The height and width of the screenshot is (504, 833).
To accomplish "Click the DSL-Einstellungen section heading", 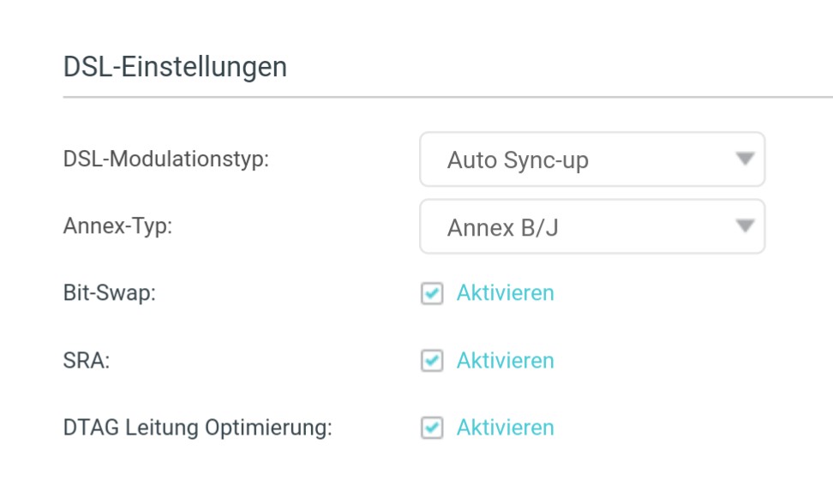I will coord(175,67).
